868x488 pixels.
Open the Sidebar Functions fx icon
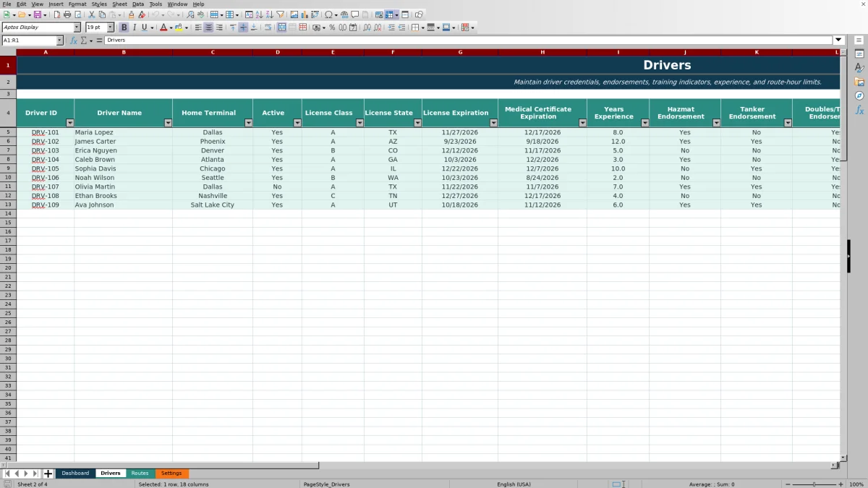859,110
